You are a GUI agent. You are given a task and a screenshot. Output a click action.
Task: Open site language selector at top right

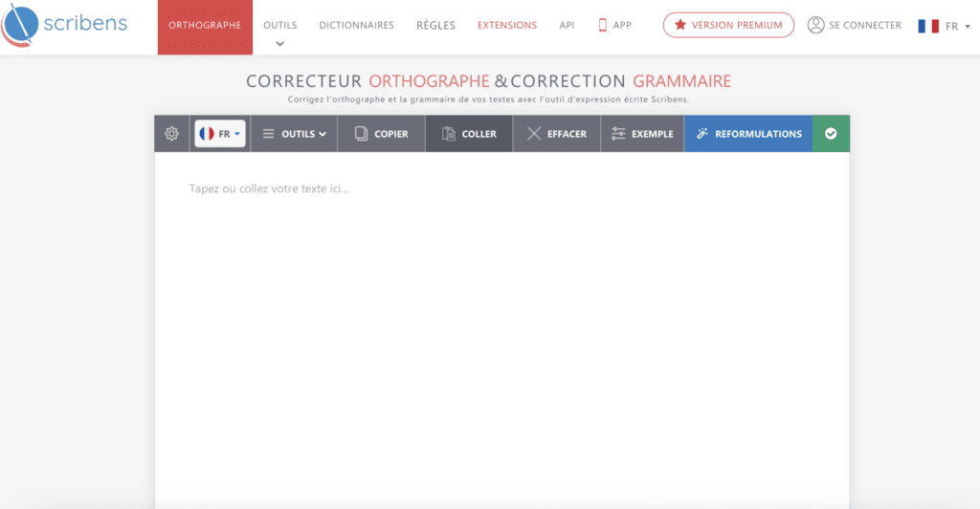click(x=941, y=26)
